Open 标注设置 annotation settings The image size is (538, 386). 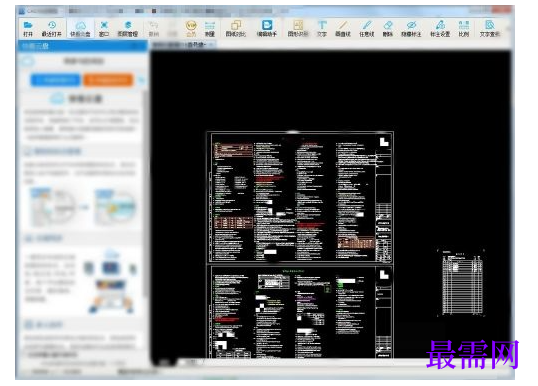pyautogui.click(x=440, y=28)
